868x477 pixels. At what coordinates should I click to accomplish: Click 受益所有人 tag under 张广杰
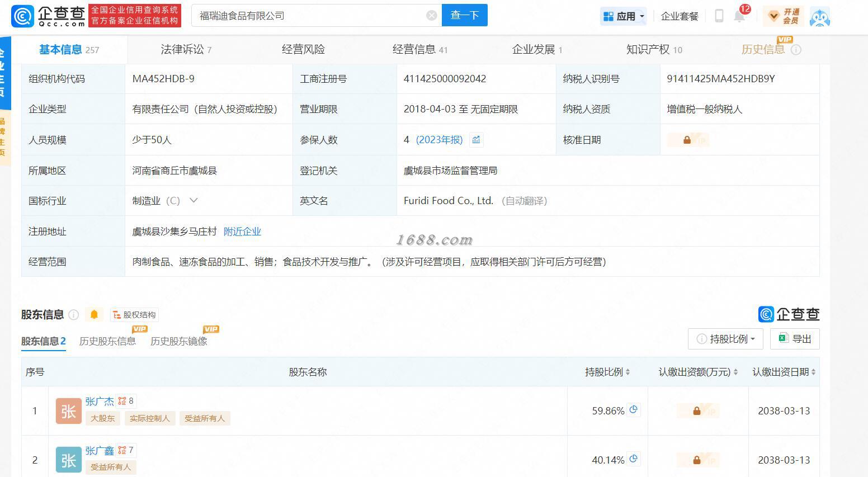tap(205, 418)
